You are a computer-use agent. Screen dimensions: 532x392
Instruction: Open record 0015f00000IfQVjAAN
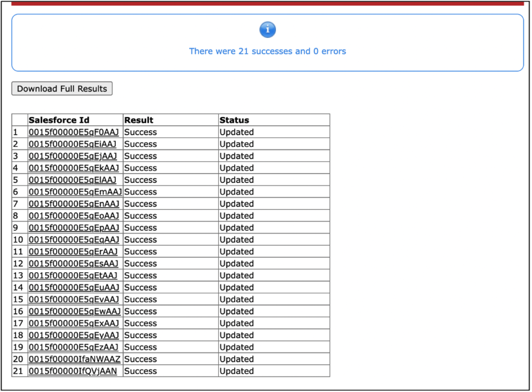point(72,371)
